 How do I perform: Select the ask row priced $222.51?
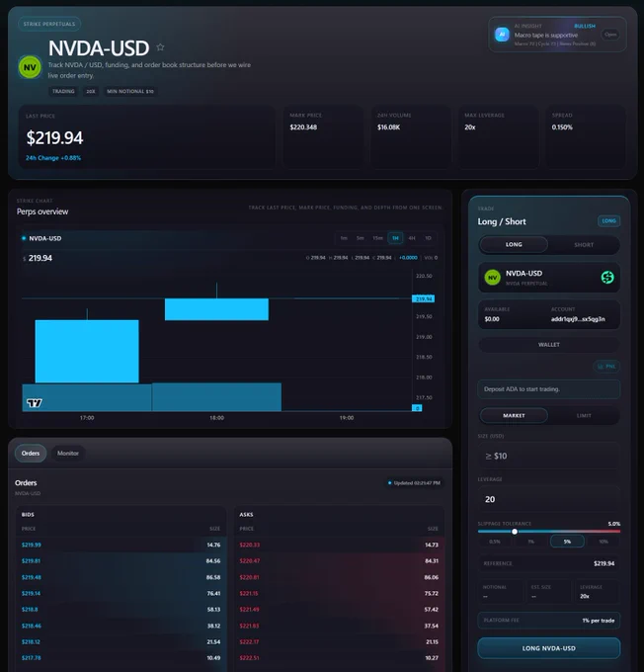[x=339, y=658]
